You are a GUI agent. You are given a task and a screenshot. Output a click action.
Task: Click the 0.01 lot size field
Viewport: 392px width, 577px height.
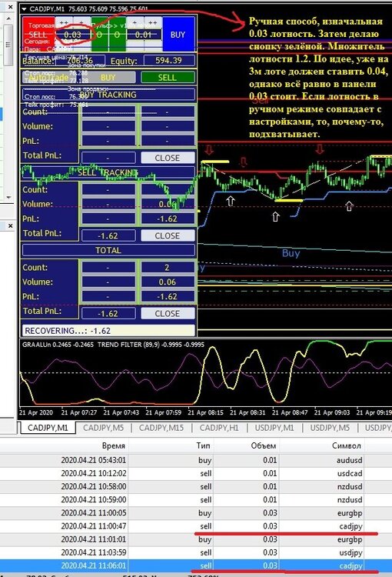pyautogui.click(x=144, y=35)
